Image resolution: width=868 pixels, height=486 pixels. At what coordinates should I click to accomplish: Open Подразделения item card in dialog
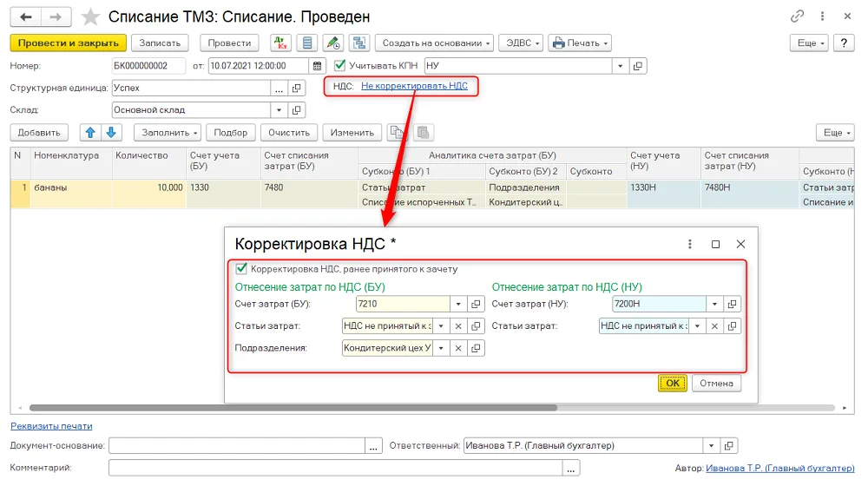click(476, 348)
